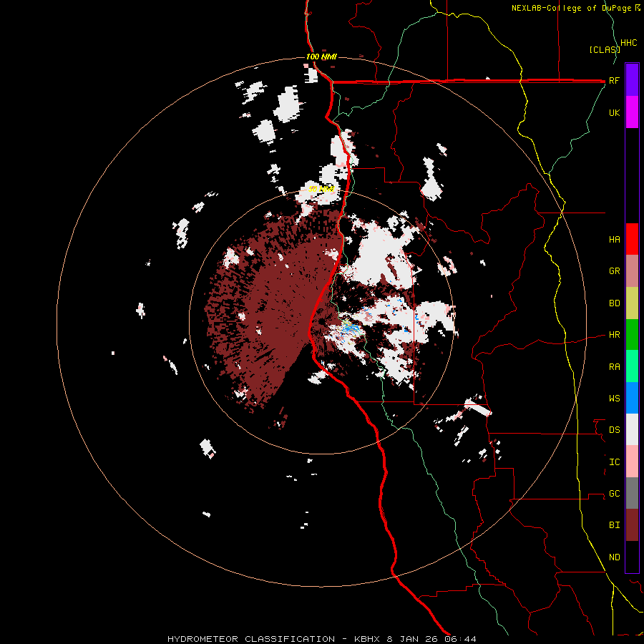Click the DS label in the legend
Screen dimensions: 644x644
click(615, 430)
